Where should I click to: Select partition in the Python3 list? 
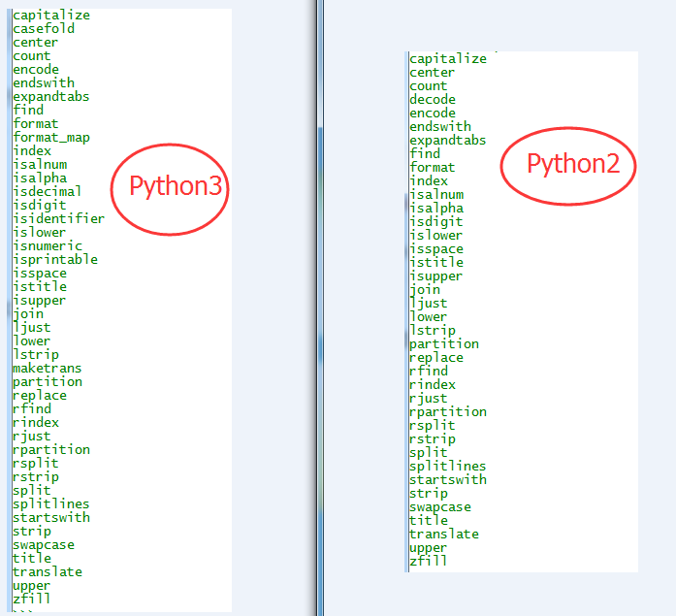48,382
